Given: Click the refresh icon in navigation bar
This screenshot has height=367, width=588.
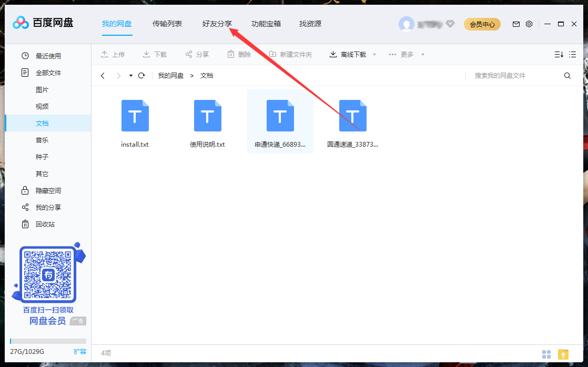Looking at the screenshot, I should coord(141,75).
